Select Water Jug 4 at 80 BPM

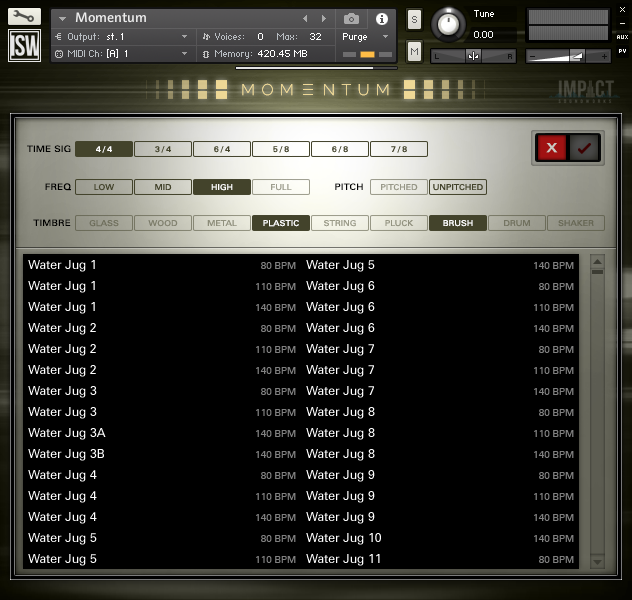coord(162,475)
